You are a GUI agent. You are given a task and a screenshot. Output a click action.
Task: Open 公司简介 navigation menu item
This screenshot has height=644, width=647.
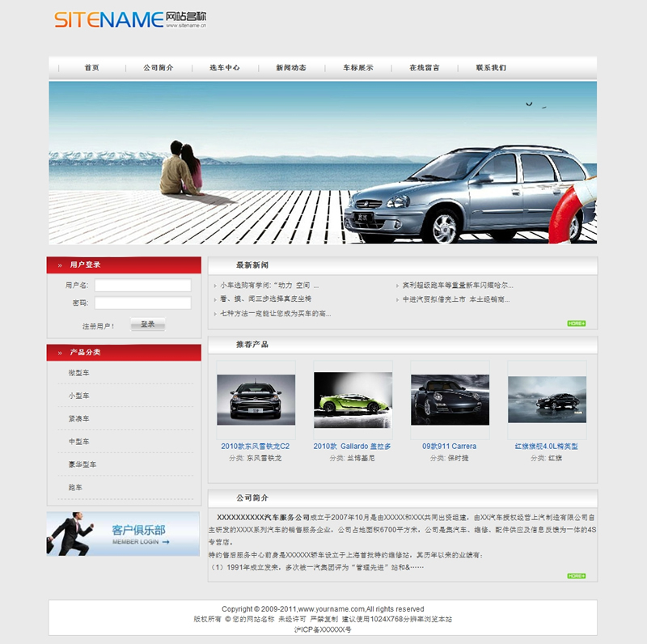[x=158, y=68]
